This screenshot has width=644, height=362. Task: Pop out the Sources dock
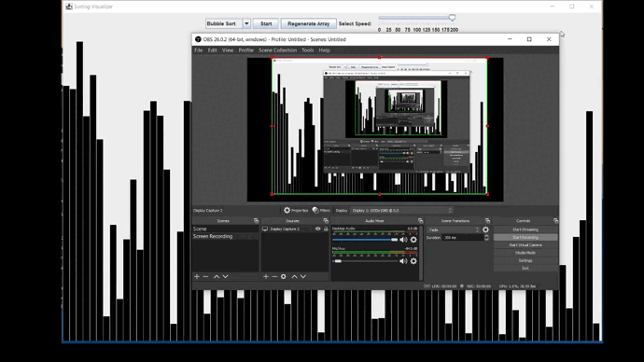[326, 221]
